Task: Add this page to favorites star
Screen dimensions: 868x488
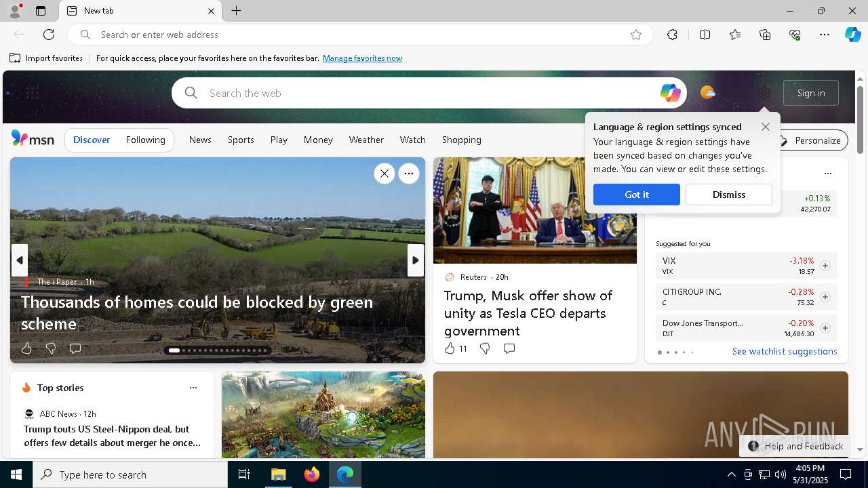Action: coord(636,35)
